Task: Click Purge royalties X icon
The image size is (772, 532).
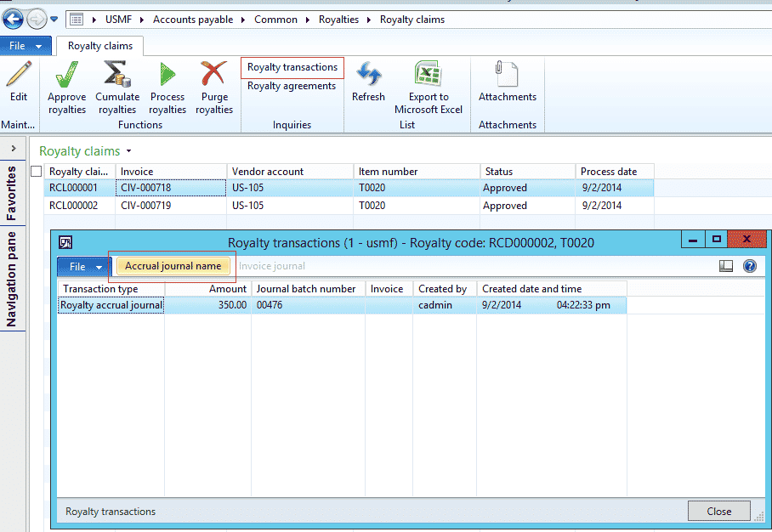Action: point(214,74)
